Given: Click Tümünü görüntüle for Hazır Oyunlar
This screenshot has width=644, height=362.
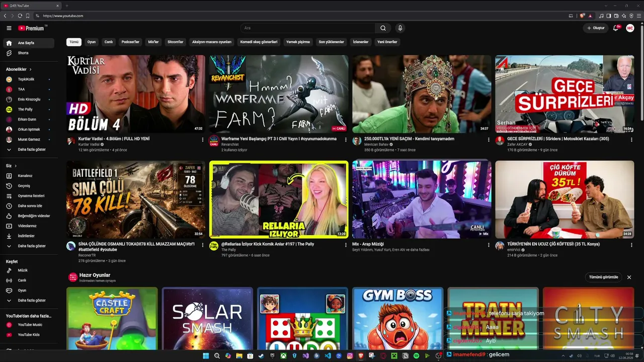Looking at the screenshot, I should click(x=604, y=277).
